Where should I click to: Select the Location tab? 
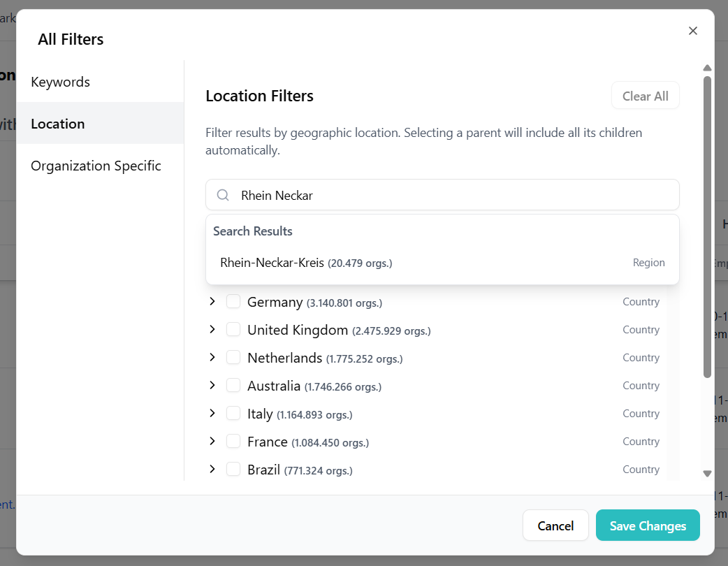pos(58,124)
